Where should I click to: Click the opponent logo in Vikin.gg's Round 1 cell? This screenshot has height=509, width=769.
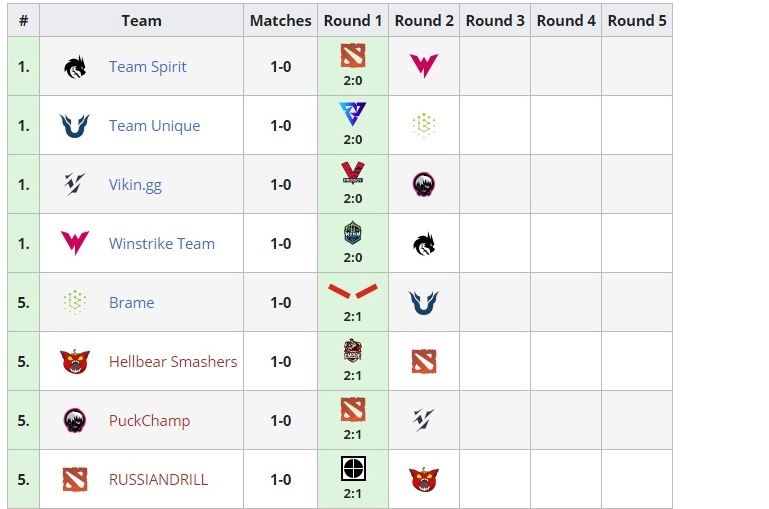pos(352,173)
